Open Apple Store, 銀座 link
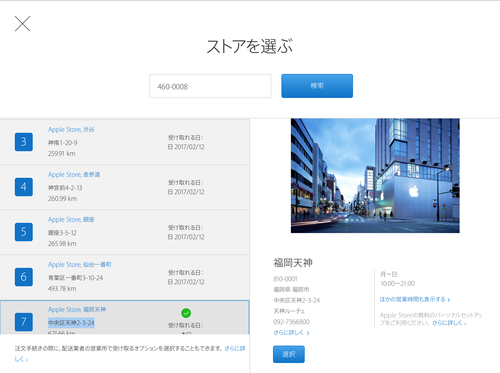 (x=71, y=219)
